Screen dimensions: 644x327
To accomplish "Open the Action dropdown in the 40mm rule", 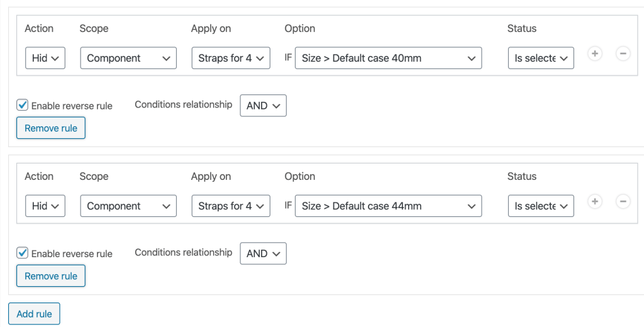I will 45,58.
